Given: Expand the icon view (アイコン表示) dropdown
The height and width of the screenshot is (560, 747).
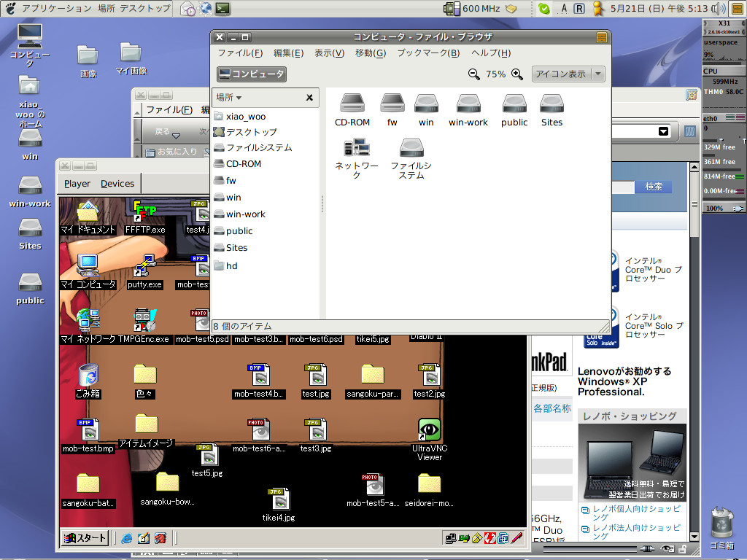Looking at the screenshot, I should pos(598,74).
